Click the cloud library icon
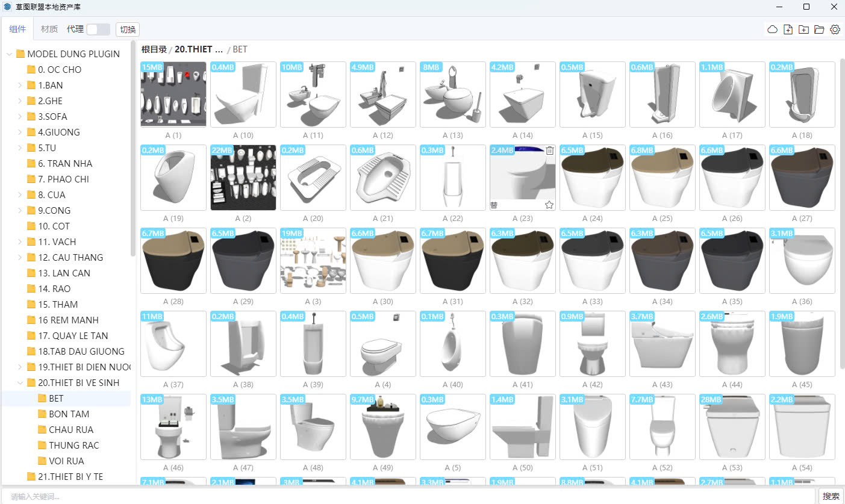This screenshot has width=845, height=504. (x=772, y=30)
